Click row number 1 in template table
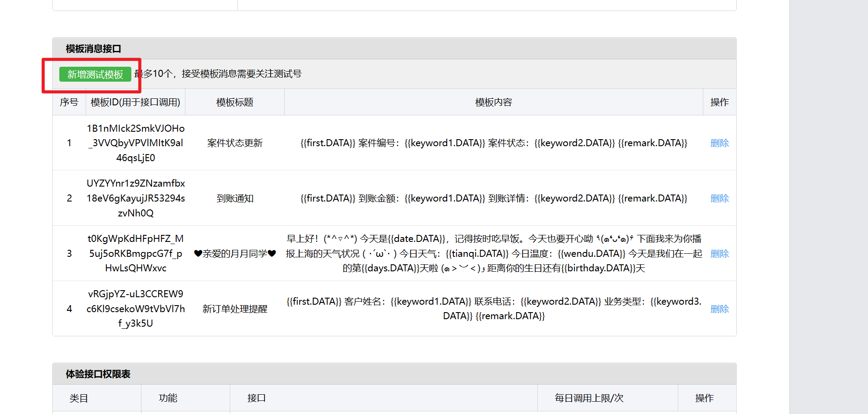 (x=69, y=143)
